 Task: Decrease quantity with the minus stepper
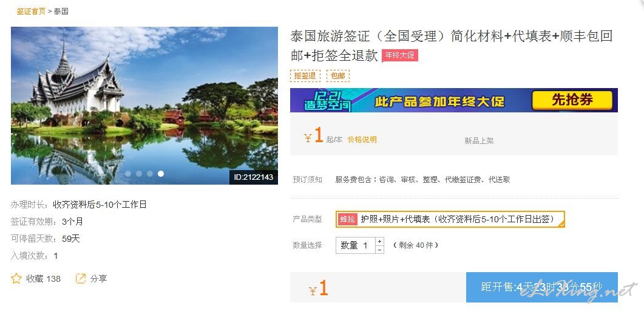tap(380, 250)
